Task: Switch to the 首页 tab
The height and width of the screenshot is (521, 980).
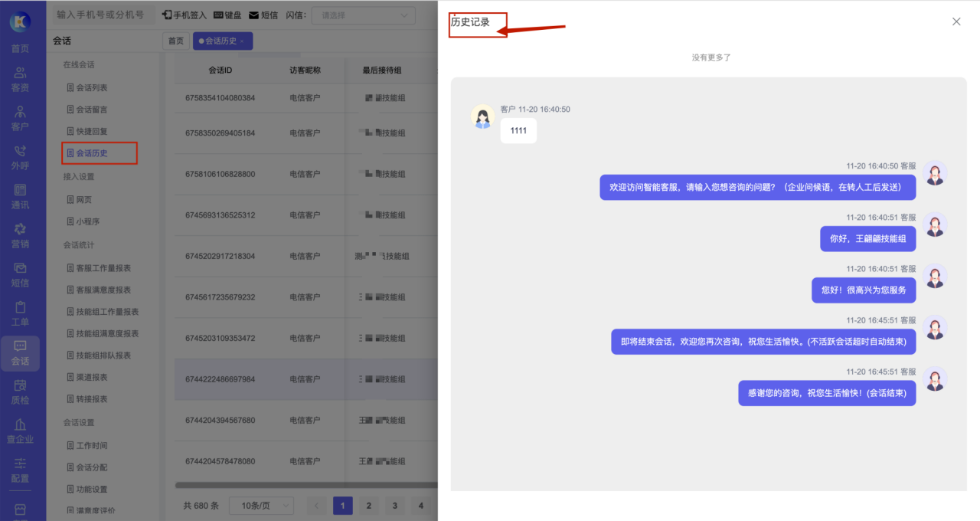Action: coord(176,41)
